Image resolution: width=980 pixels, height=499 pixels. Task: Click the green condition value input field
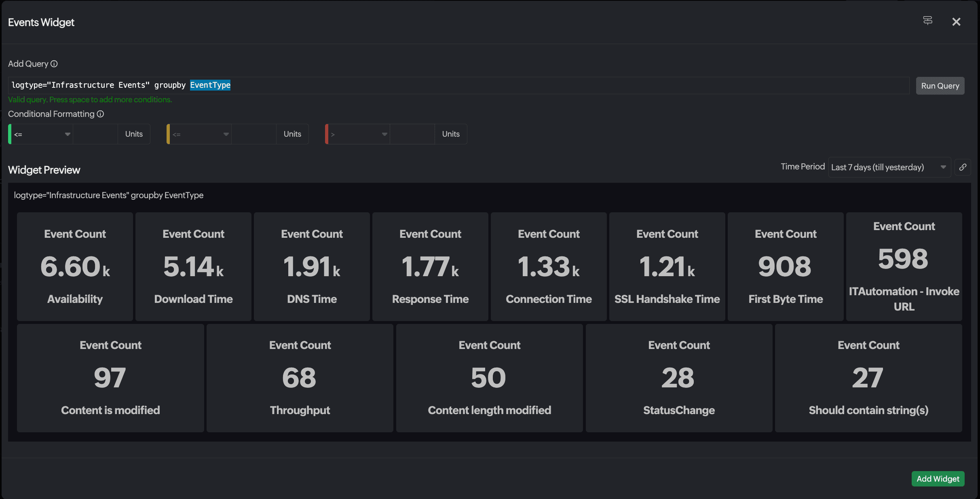coord(95,134)
